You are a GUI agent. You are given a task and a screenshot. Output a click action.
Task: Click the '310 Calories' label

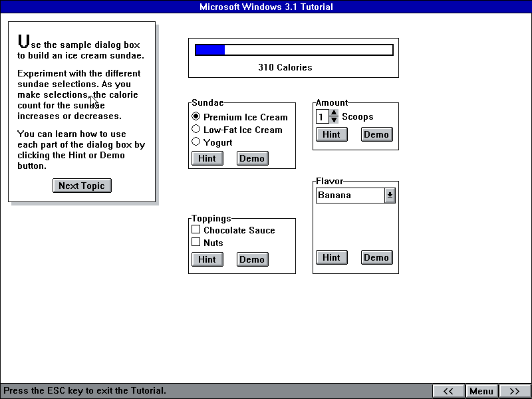[x=285, y=67]
